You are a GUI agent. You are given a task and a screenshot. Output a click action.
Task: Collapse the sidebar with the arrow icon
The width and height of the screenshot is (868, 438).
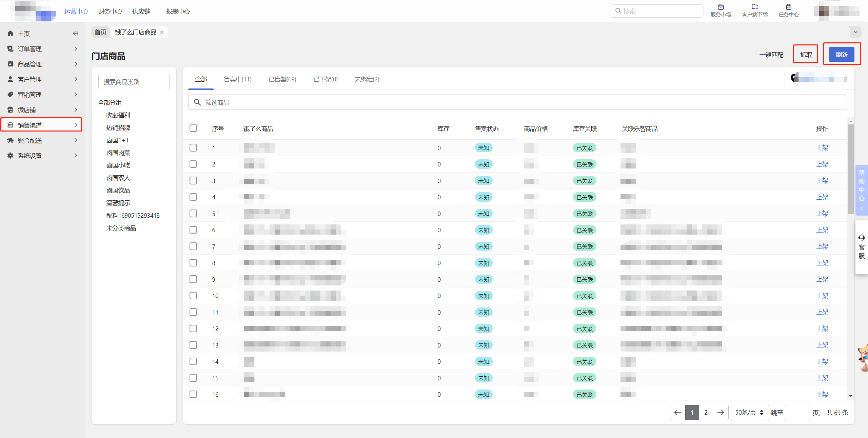(76, 34)
